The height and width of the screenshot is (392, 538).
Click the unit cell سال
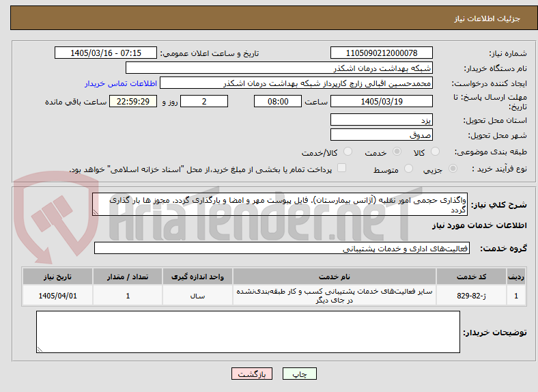pos(197,296)
